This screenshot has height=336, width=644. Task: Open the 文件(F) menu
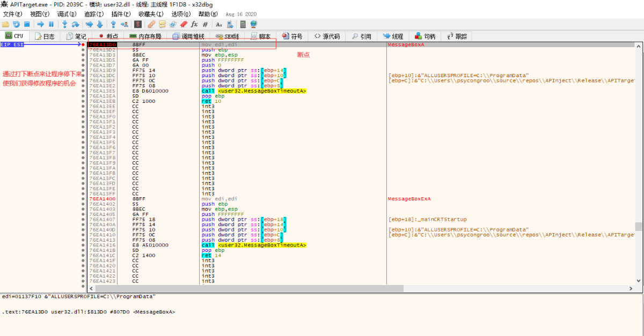coord(13,14)
